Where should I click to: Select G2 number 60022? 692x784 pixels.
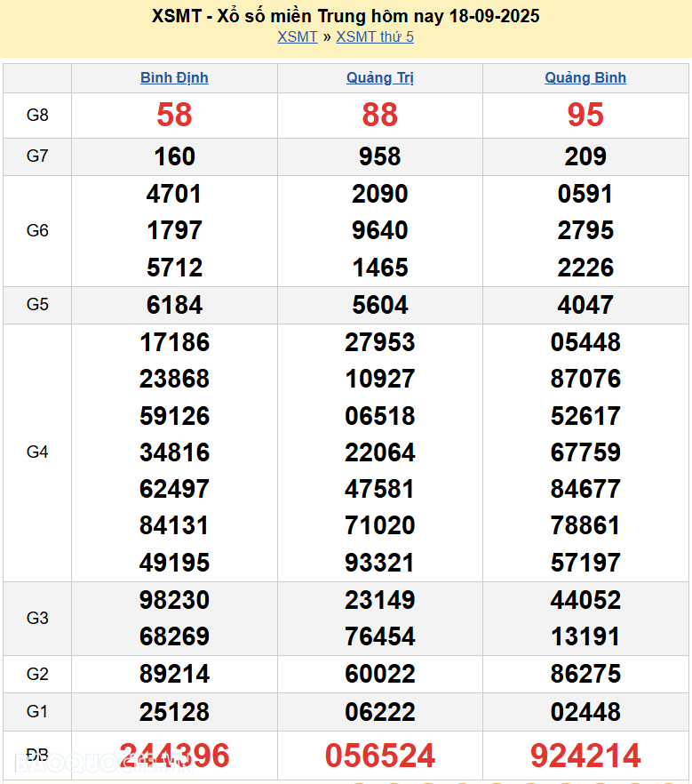(380, 674)
